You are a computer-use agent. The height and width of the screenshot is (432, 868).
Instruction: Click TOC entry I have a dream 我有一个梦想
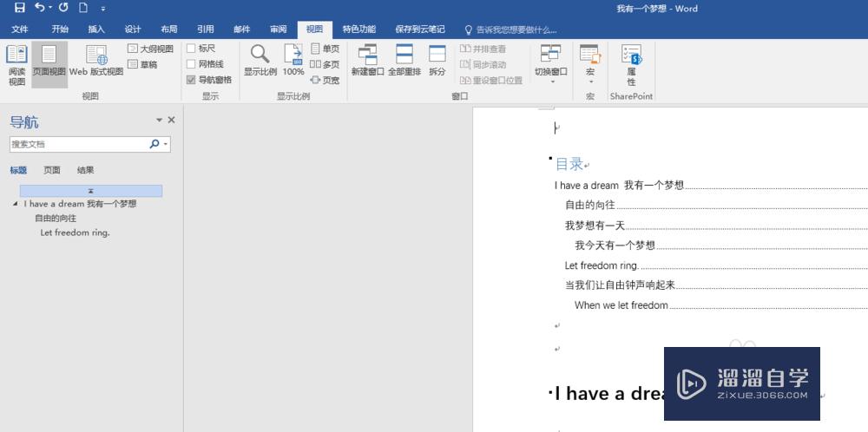pos(620,186)
